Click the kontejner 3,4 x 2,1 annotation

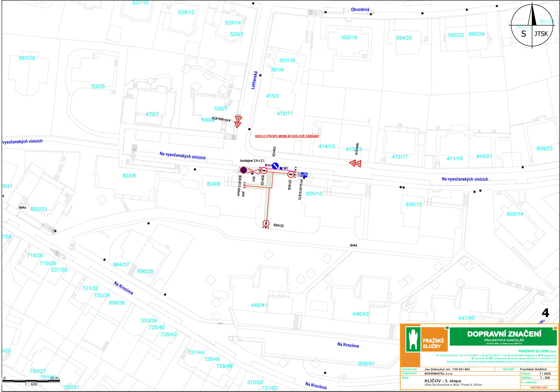tap(252, 161)
